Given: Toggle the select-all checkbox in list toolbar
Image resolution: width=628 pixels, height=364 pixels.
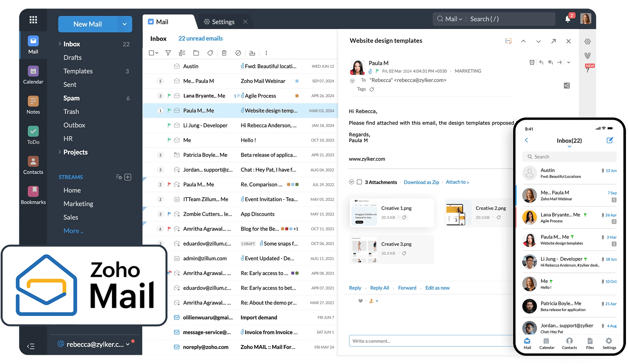Looking at the screenshot, I should pos(151,53).
